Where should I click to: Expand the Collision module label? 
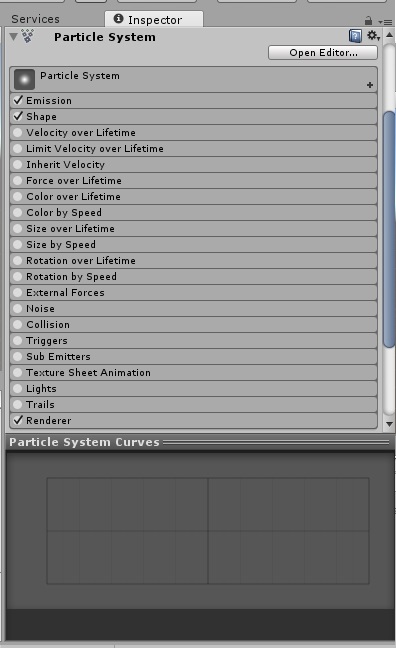[x=48, y=325]
